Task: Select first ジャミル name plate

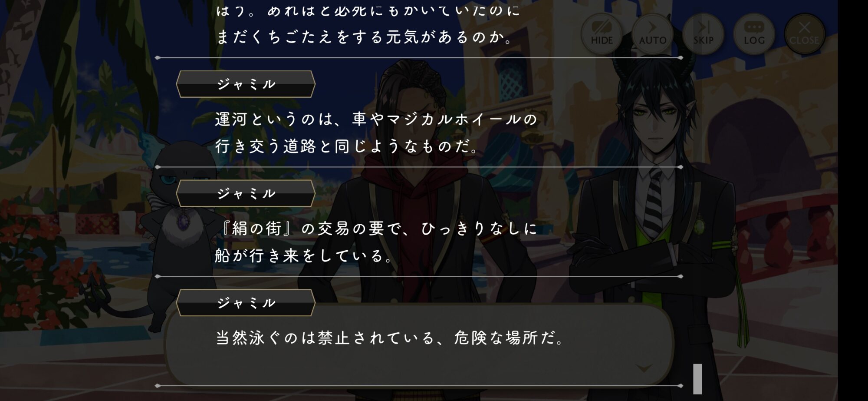Action: coord(246,84)
